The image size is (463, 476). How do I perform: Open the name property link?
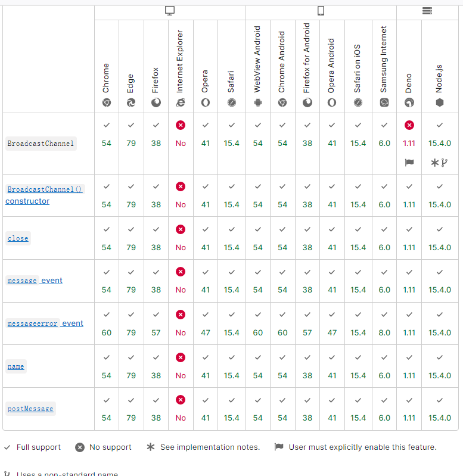pos(16,366)
